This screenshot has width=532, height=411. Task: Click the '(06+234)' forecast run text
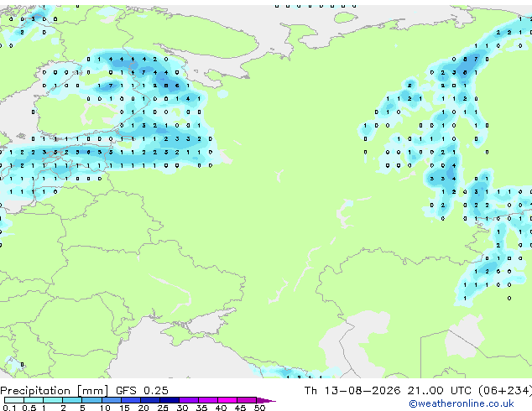pyautogui.click(x=505, y=390)
